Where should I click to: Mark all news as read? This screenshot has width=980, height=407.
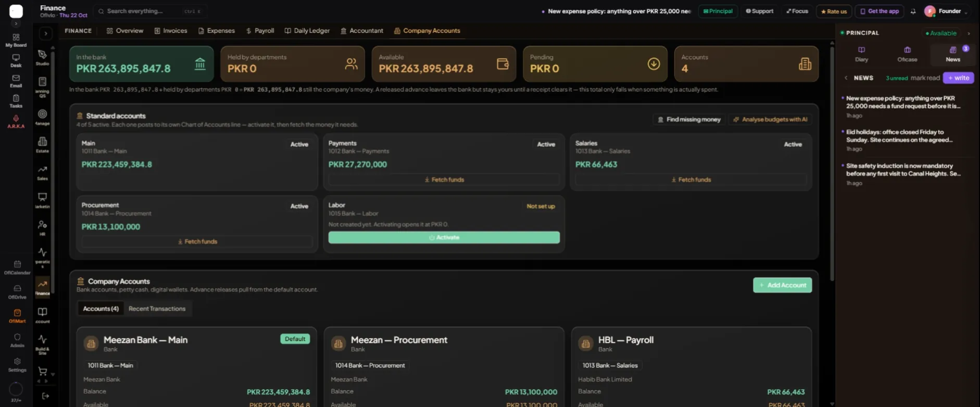tap(925, 78)
